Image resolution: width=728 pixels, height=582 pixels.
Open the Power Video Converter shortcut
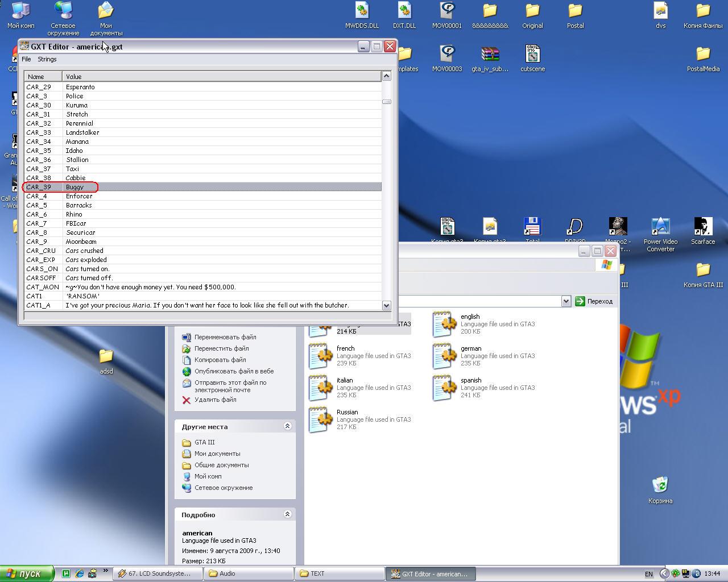[660, 227]
